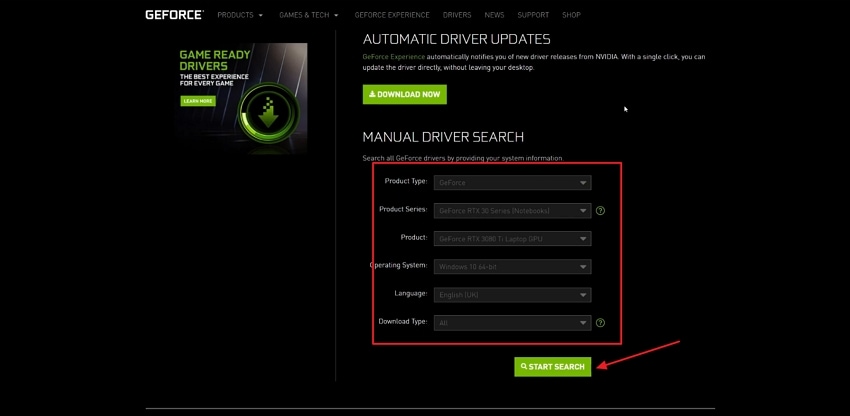Open the Products menu
This screenshot has width=850, height=416.
(x=240, y=15)
